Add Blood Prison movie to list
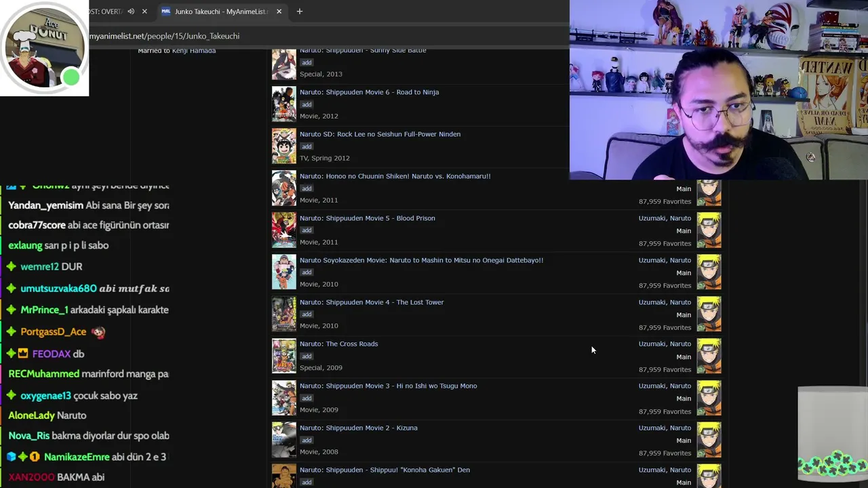The height and width of the screenshot is (488, 868). tap(307, 230)
